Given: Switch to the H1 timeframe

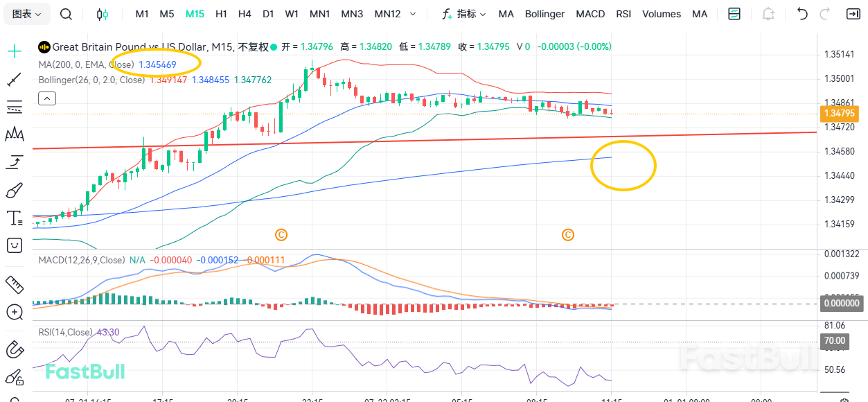Looking at the screenshot, I should point(221,14).
